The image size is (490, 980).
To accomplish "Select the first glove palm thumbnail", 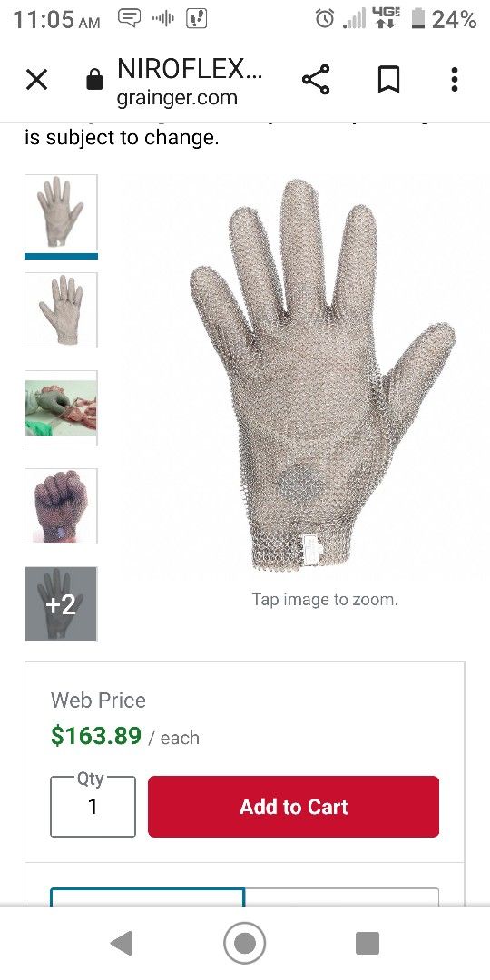I will pyautogui.click(x=62, y=212).
